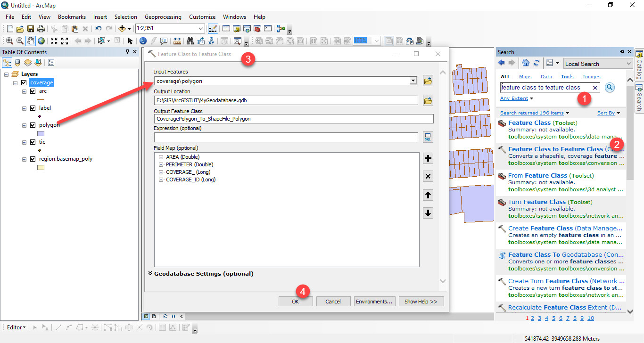Uncheck the label layer checkbox

pos(33,108)
